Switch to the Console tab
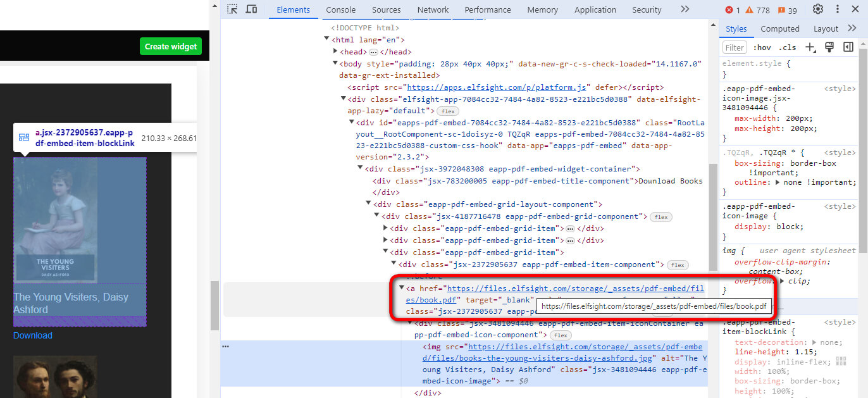This screenshot has width=868, height=398. coord(340,10)
